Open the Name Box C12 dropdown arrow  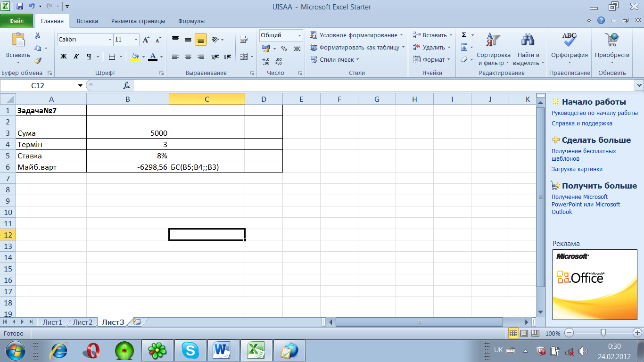[x=80, y=85]
